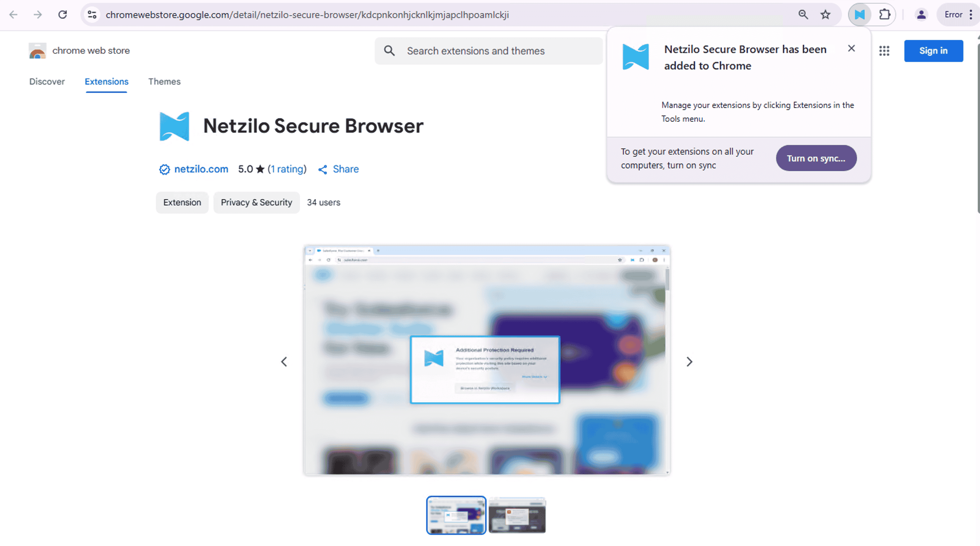The image size is (980, 546).
Task: Click the Netzilo logo beside the extension title
Action: (x=174, y=126)
